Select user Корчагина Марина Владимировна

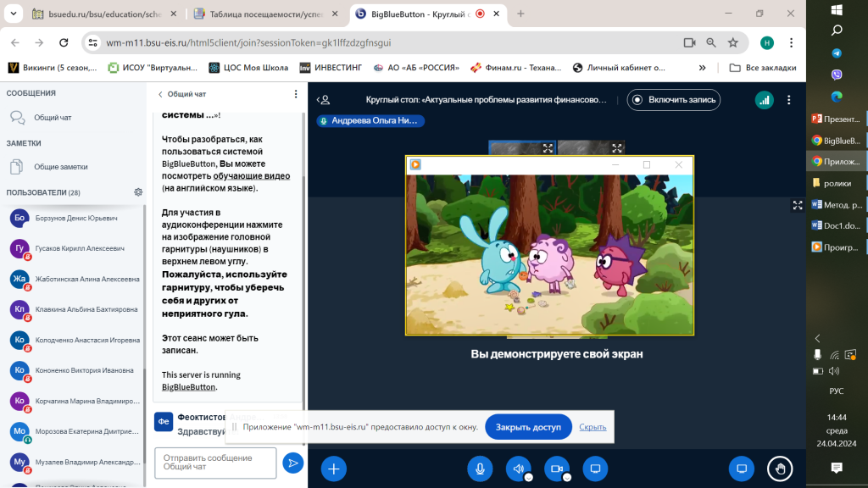tap(75, 401)
